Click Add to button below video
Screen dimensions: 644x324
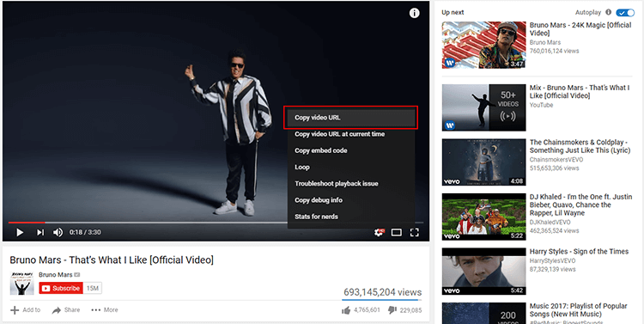pyautogui.click(x=26, y=310)
